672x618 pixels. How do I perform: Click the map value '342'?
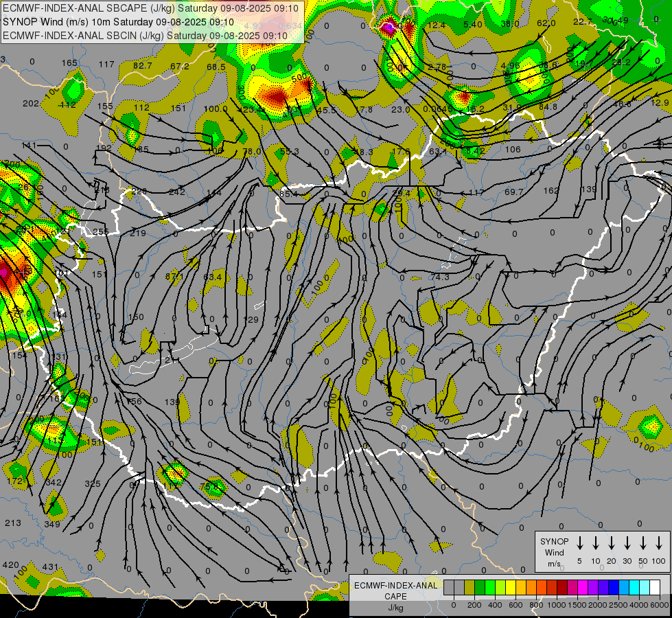point(54,483)
